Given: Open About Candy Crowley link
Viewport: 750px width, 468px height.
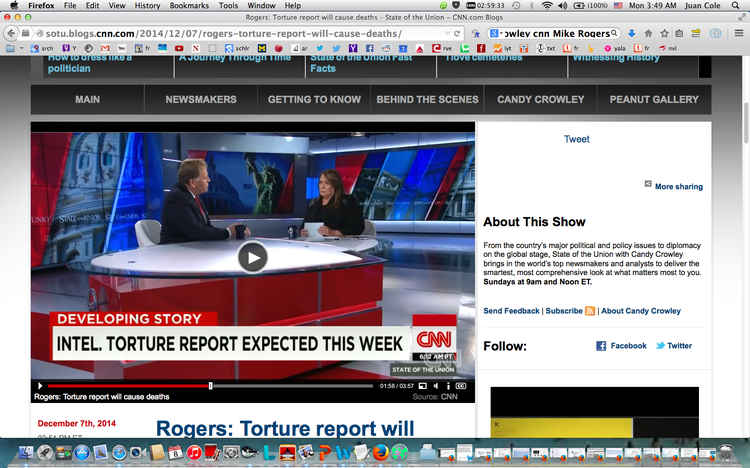Looking at the screenshot, I should [x=641, y=311].
